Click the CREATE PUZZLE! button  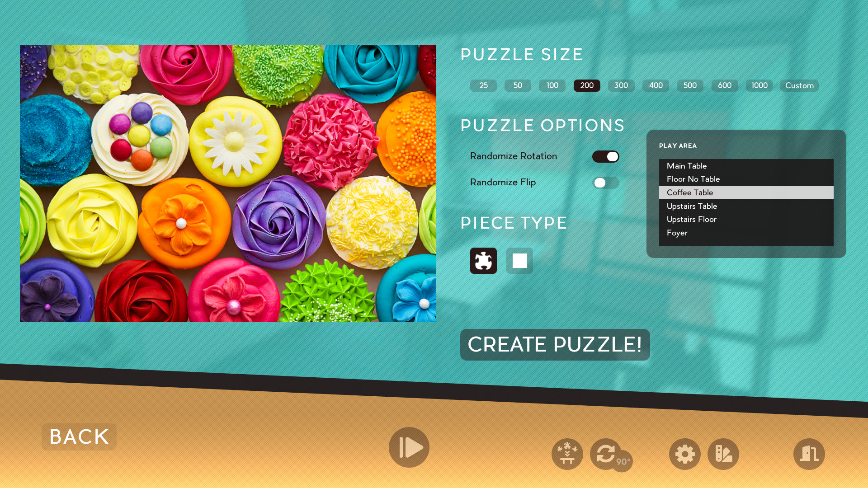click(555, 344)
